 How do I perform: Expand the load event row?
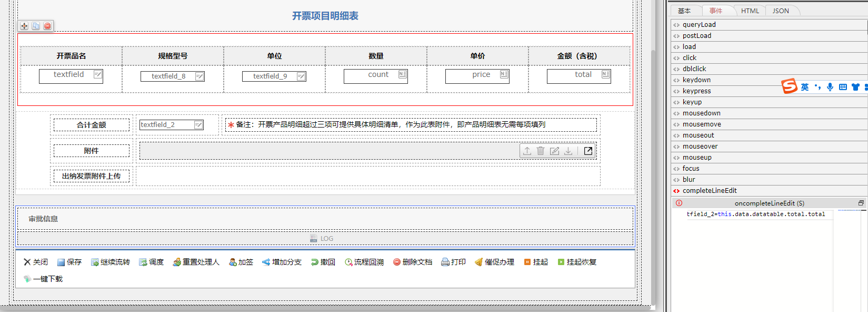769,47
